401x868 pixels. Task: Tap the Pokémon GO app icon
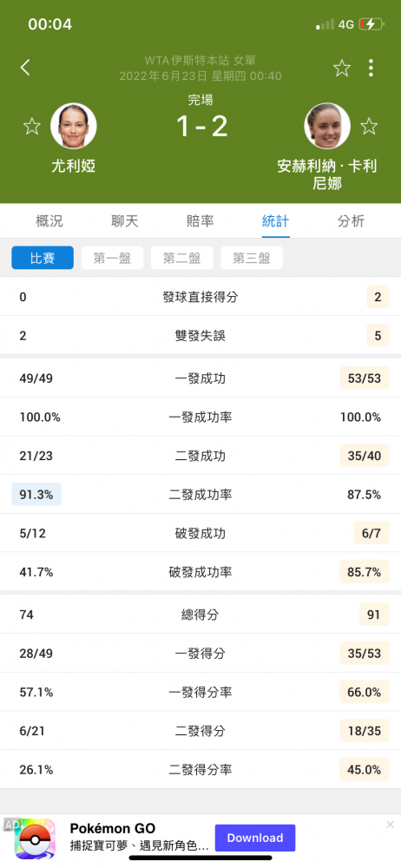35,838
